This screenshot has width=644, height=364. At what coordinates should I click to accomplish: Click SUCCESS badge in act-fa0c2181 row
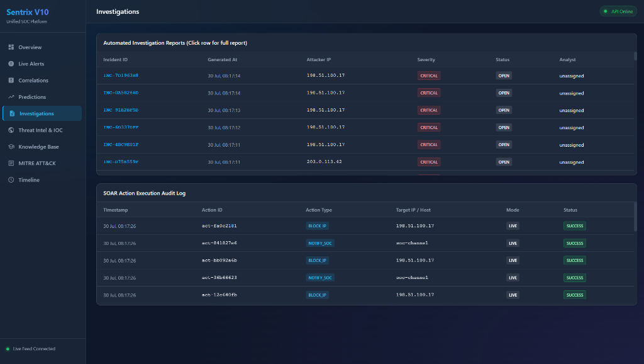pyautogui.click(x=575, y=226)
